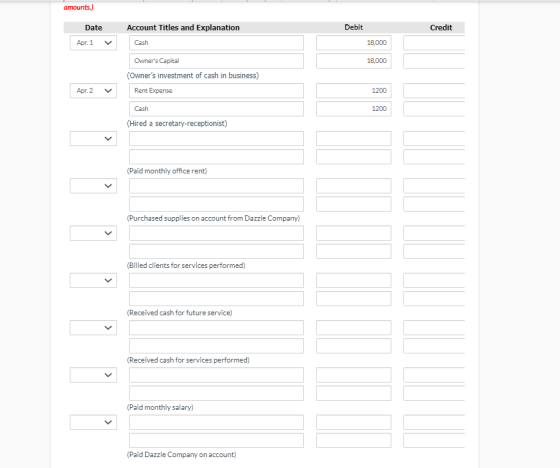Click first debit field for Paid monthly salary
Viewport: 560px width, 468px height.
pyautogui.click(x=354, y=375)
